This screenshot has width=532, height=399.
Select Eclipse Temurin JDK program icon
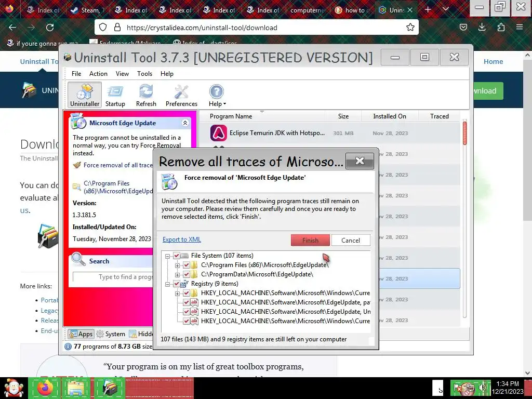[219, 133]
